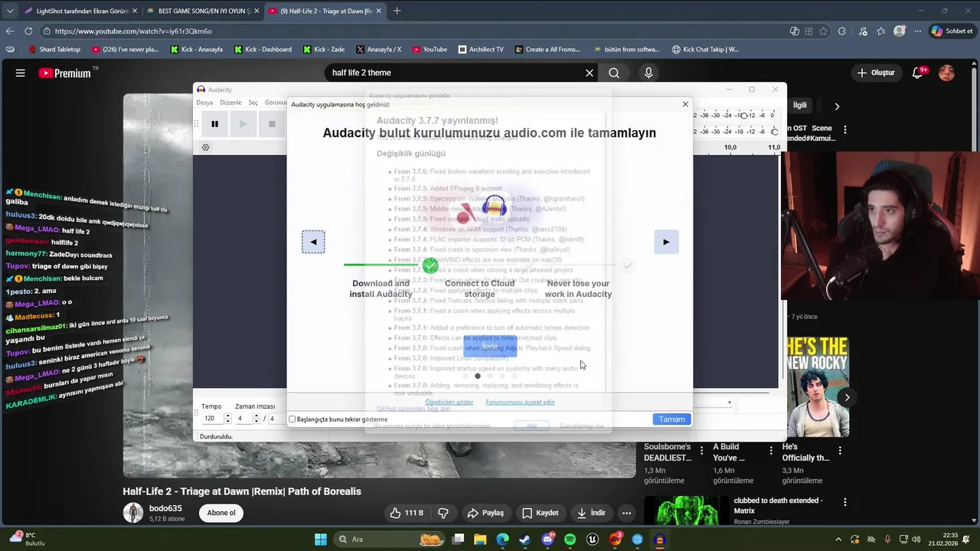Confirm with the Tamam button
Image resolution: width=980 pixels, height=551 pixels.
672,419
